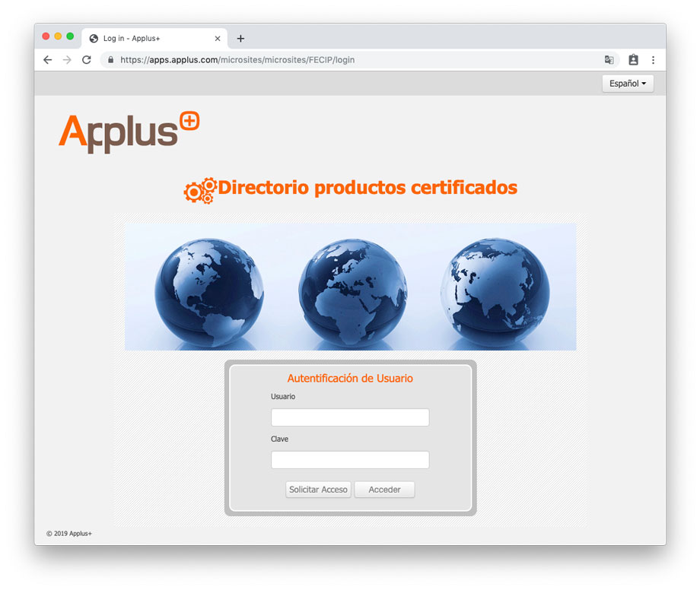The width and height of the screenshot is (700, 590).
Task: Focus the Clave password field
Action: 350,460
